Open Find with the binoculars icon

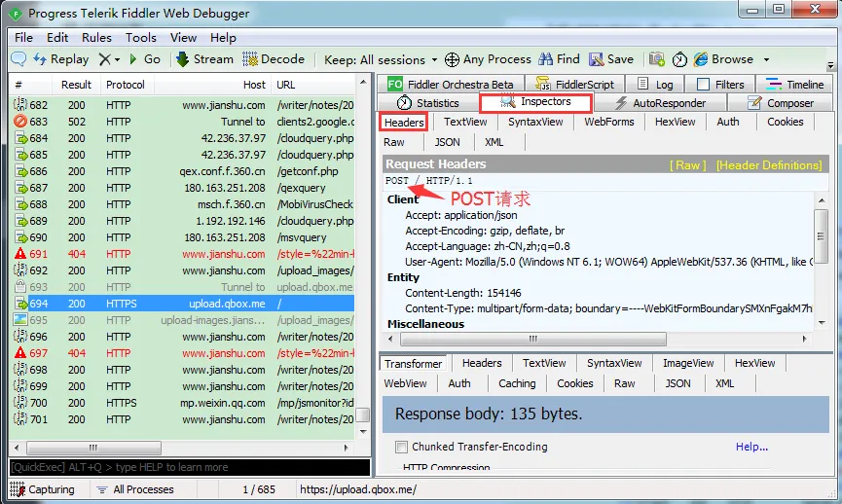click(546, 59)
